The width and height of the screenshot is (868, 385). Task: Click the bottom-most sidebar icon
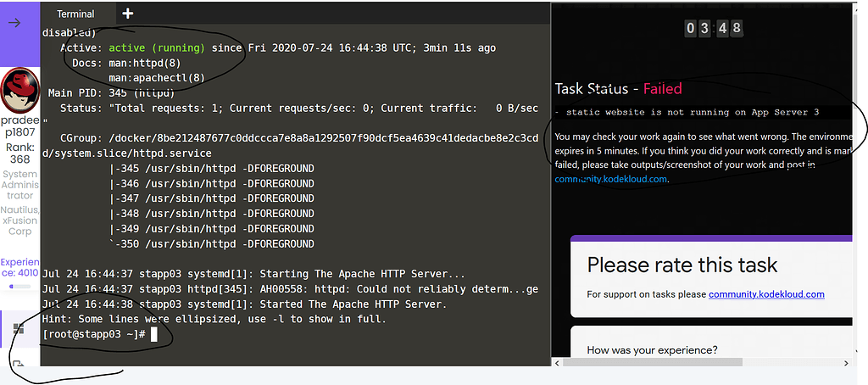[x=19, y=365]
